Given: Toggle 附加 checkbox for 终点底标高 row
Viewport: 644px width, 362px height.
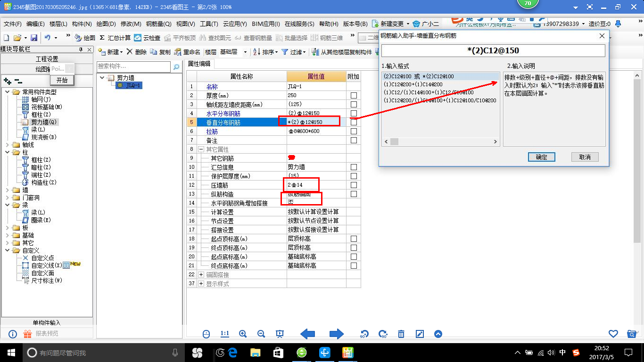Looking at the screenshot, I should (354, 265).
